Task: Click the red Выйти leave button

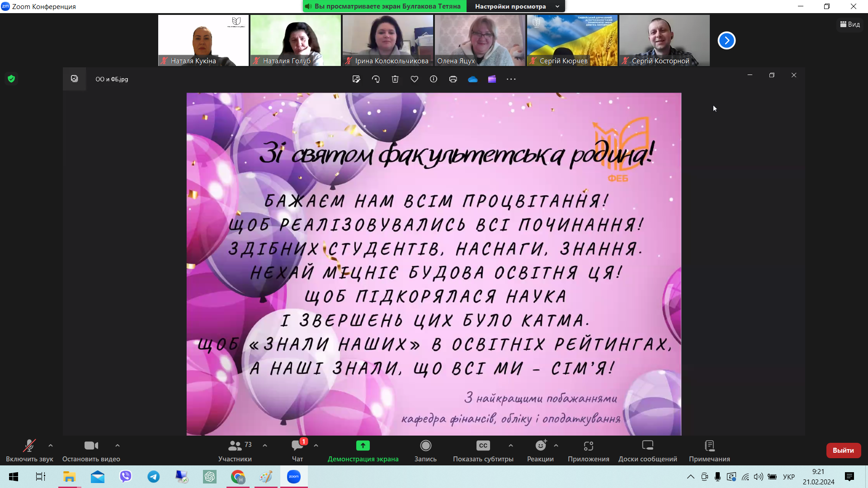Action: pyautogui.click(x=843, y=450)
